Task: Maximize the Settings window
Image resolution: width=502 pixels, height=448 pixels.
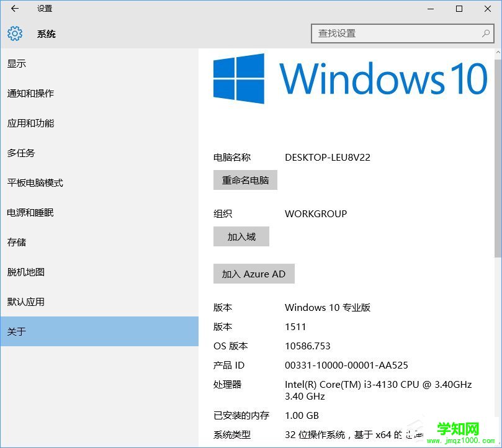Action: point(459,9)
